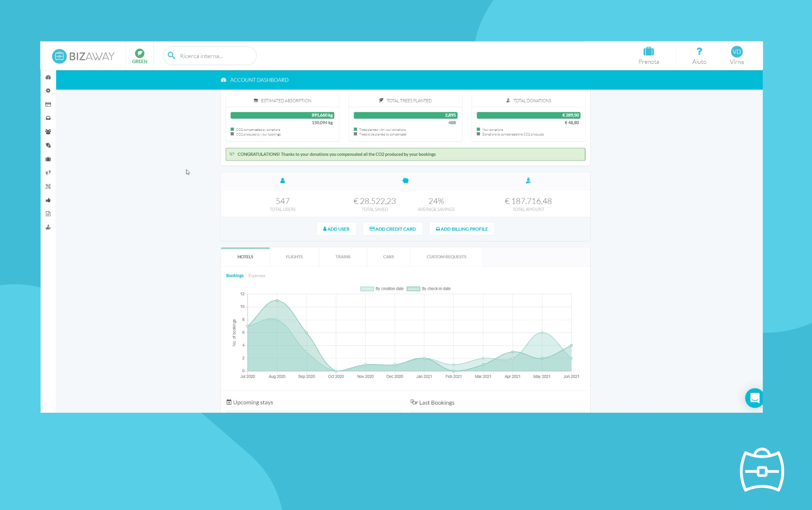The height and width of the screenshot is (510, 812).
Task: Click the Add Credit Card button
Action: tap(393, 229)
